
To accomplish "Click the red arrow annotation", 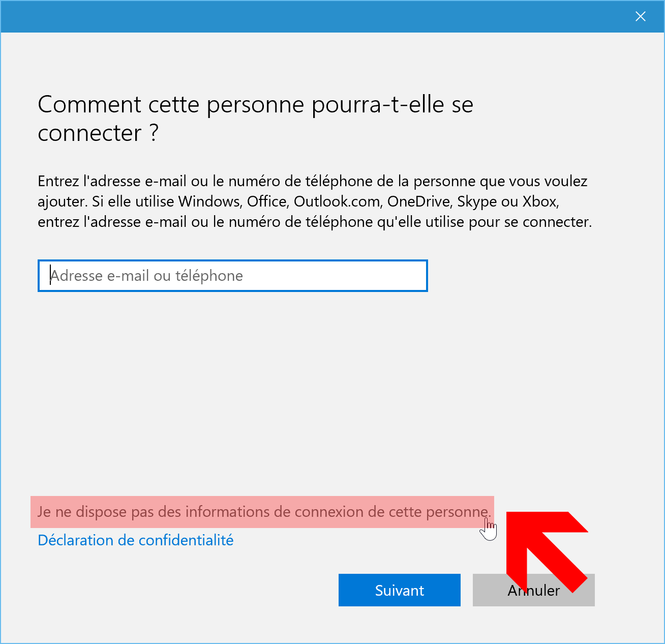I will click(x=547, y=551).
